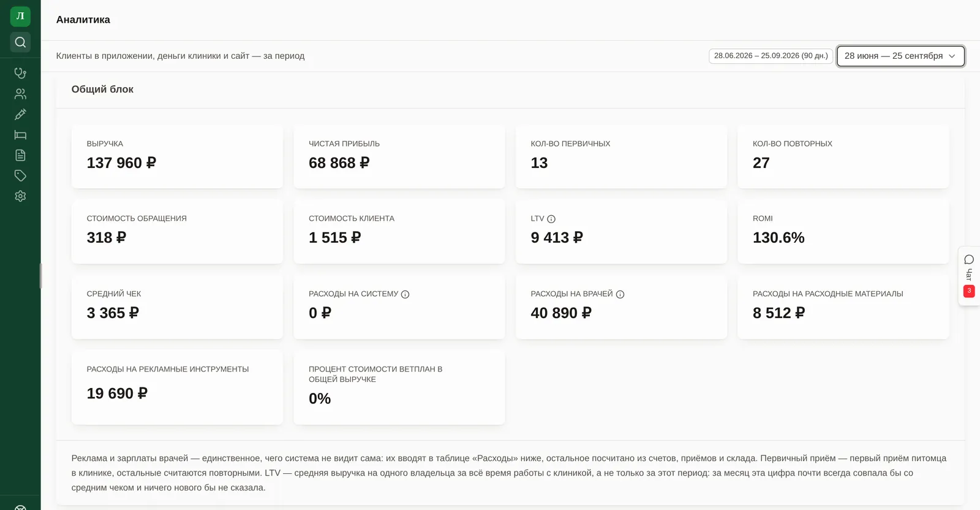980x510 pixels.
Task: Open the document icon in sidebar
Action: (20, 155)
